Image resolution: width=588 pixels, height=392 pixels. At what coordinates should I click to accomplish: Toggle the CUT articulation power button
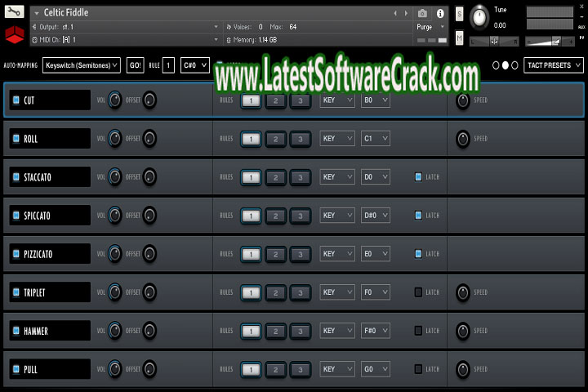[x=16, y=100]
